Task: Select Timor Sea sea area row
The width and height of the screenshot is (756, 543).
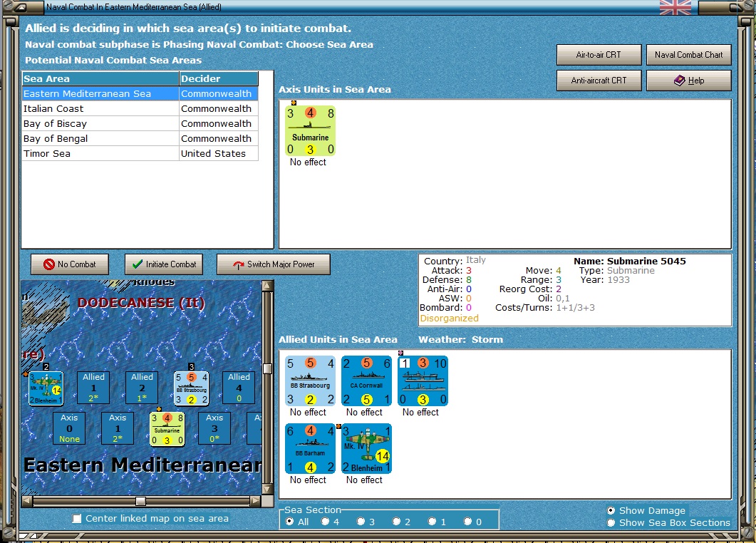Action: [x=140, y=153]
